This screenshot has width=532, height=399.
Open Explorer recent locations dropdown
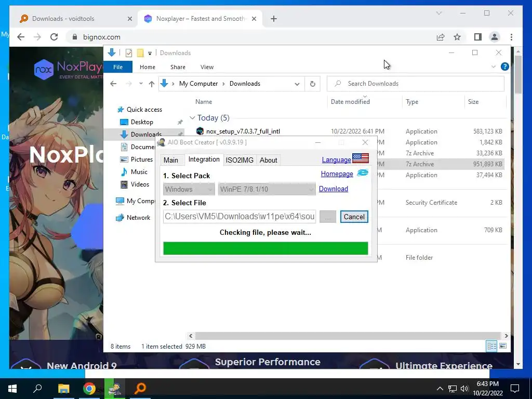click(141, 84)
